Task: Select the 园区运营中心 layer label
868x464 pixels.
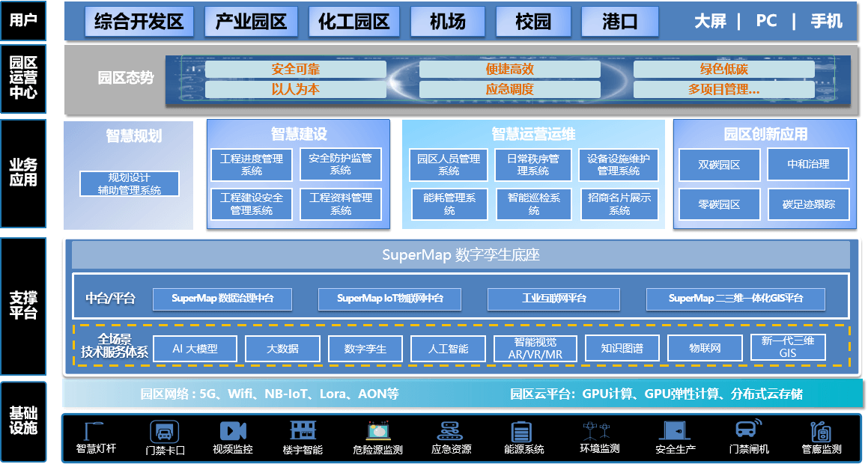Action: pos(23,79)
